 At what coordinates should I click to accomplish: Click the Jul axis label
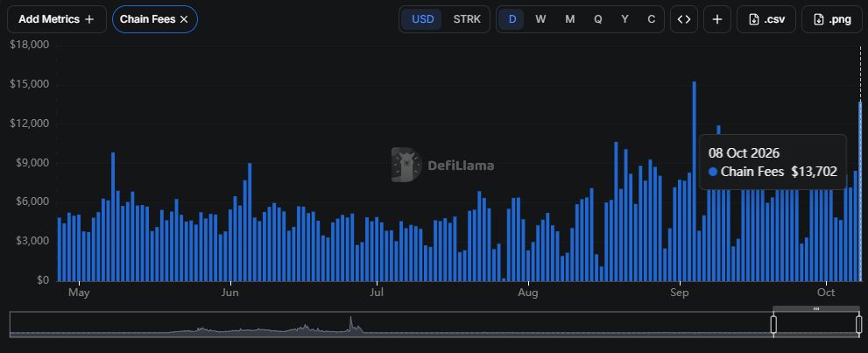click(x=377, y=293)
